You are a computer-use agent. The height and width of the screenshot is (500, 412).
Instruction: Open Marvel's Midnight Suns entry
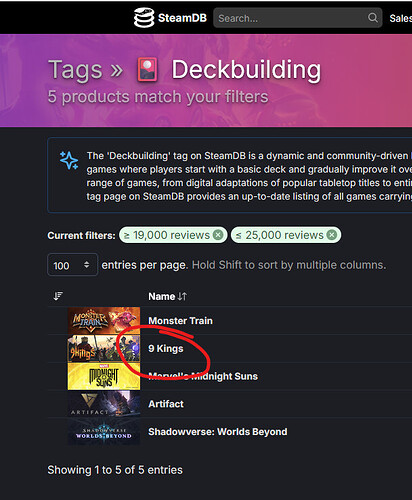pyautogui.click(x=203, y=376)
